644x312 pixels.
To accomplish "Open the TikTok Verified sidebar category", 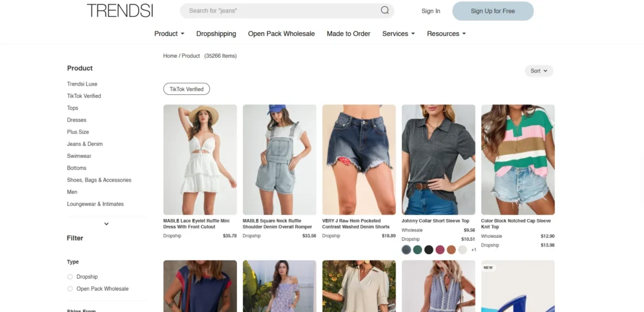I will point(84,96).
